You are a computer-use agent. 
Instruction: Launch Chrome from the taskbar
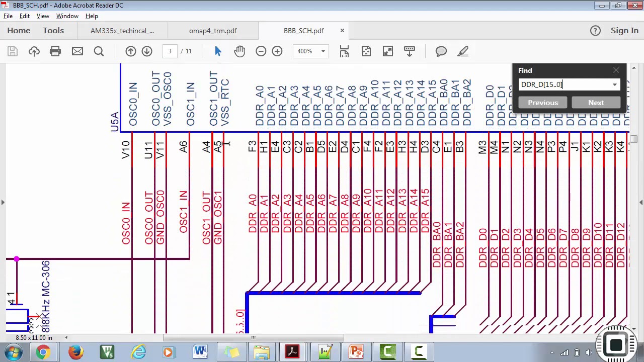point(43,351)
